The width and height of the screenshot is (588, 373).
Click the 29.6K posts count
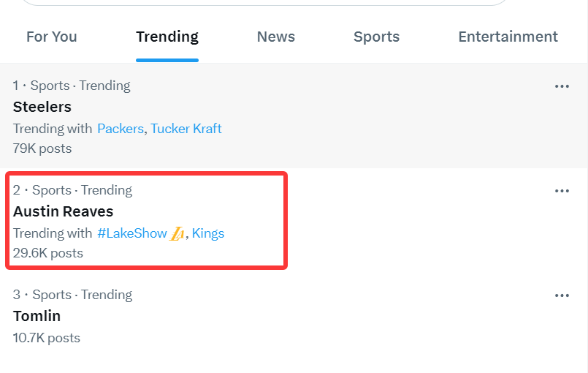(48, 253)
